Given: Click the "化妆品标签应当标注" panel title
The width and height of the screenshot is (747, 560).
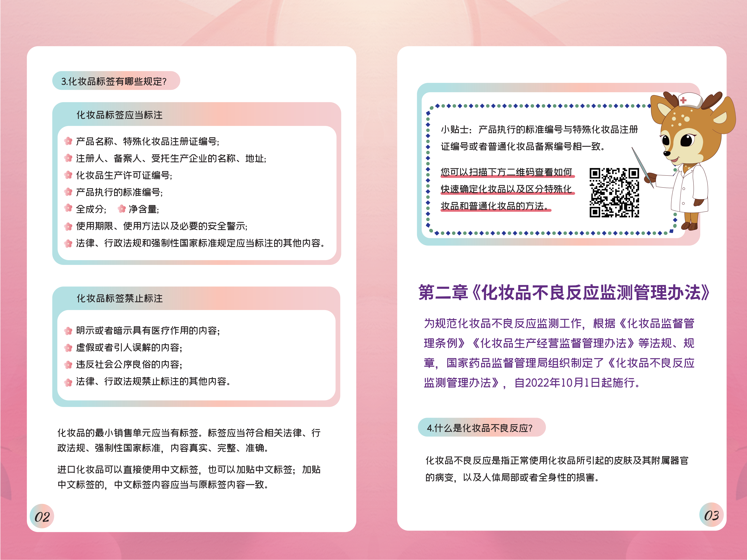Looking at the screenshot, I should tap(119, 115).
